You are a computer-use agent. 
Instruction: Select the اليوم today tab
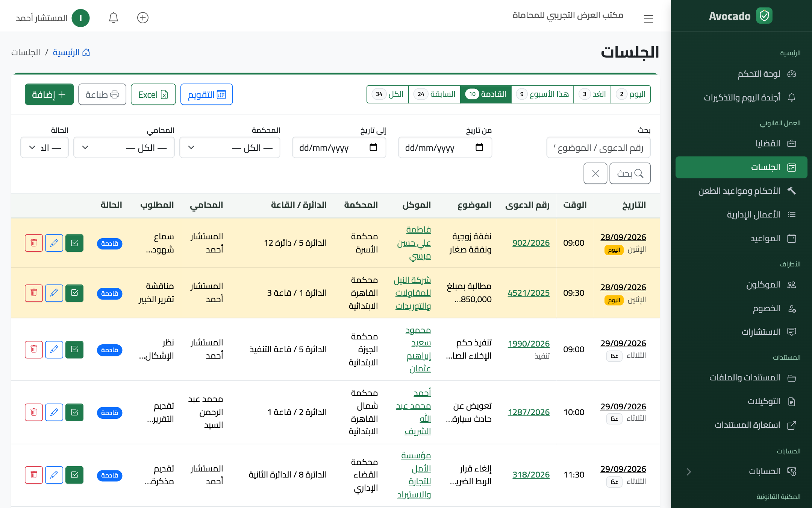pyautogui.click(x=631, y=94)
